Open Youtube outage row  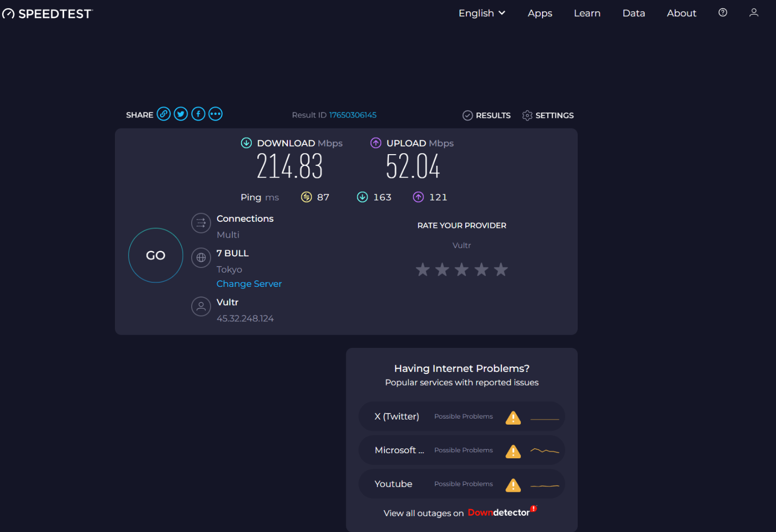click(462, 484)
